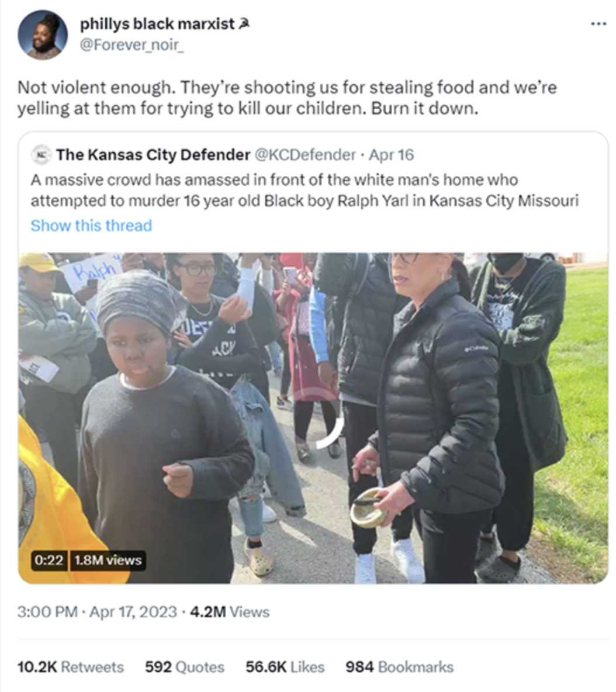Click the Show this thread link
The height and width of the screenshot is (692, 616).
click(91, 226)
